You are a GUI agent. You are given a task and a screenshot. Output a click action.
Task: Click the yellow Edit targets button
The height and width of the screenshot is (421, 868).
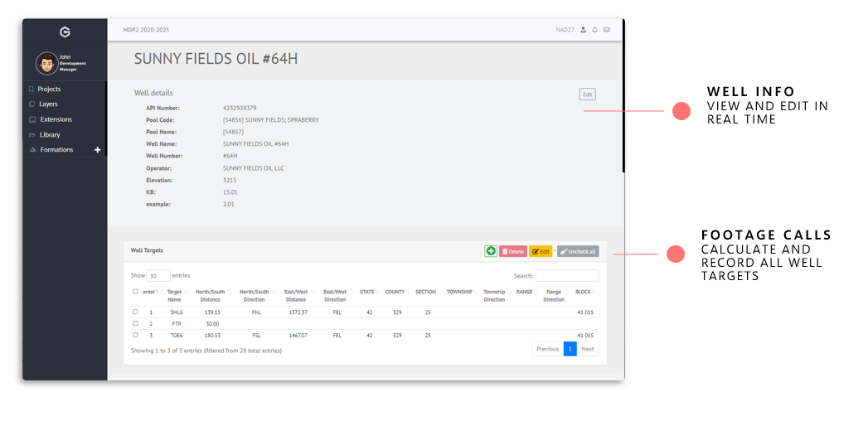541,251
